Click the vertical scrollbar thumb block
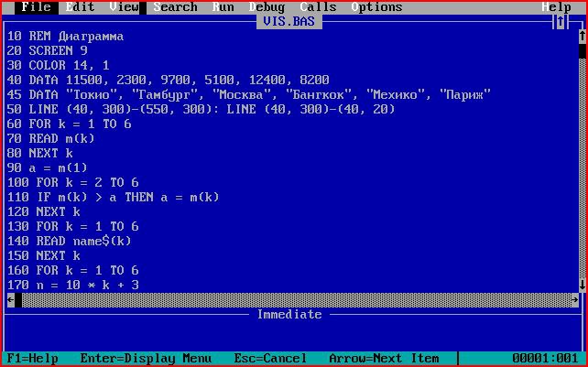 click(x=582, y=51)
